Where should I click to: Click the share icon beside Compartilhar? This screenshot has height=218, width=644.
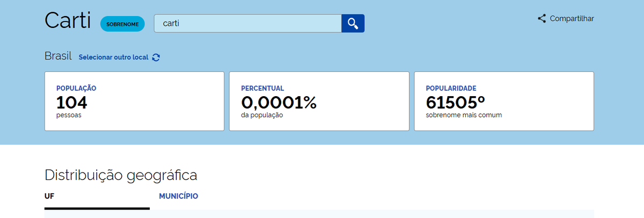(541, 18)
